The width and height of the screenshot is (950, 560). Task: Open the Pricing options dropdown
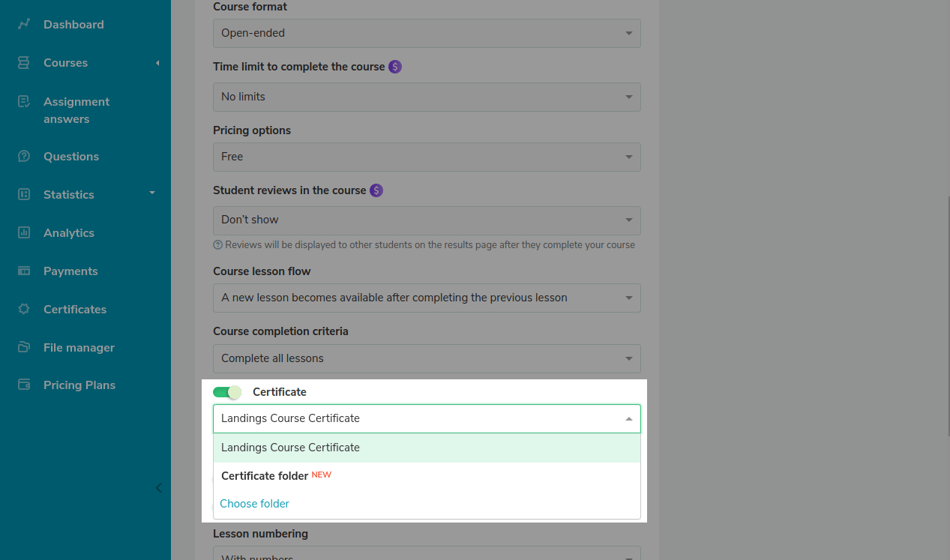(x=427, y=157)
